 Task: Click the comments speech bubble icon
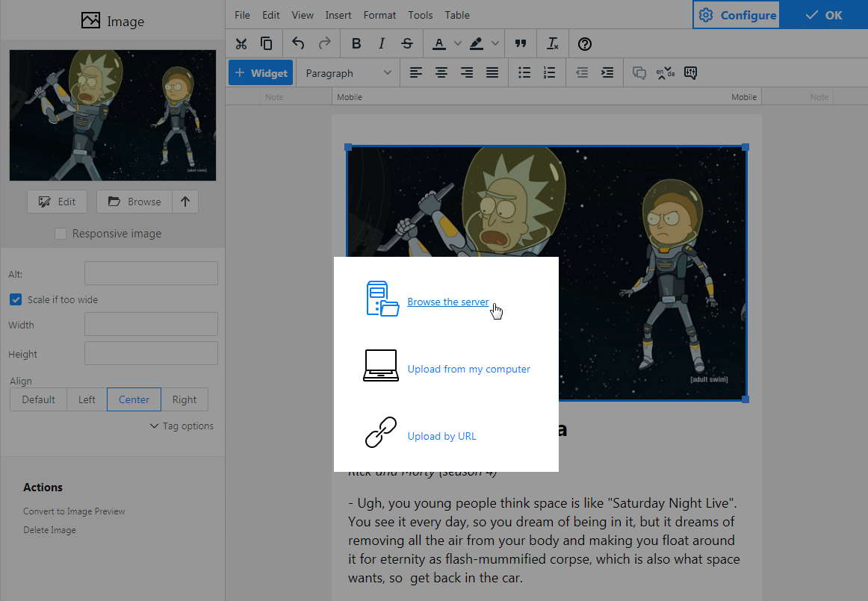[x=639, y=72]
